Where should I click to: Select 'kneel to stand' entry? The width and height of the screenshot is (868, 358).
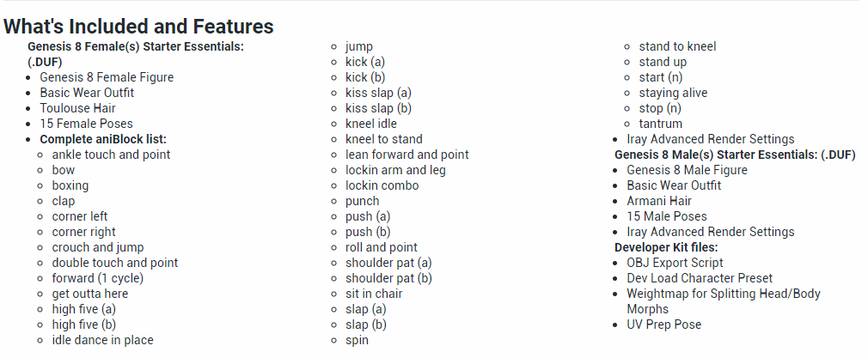pyautogui.click(x=383, y=139)
